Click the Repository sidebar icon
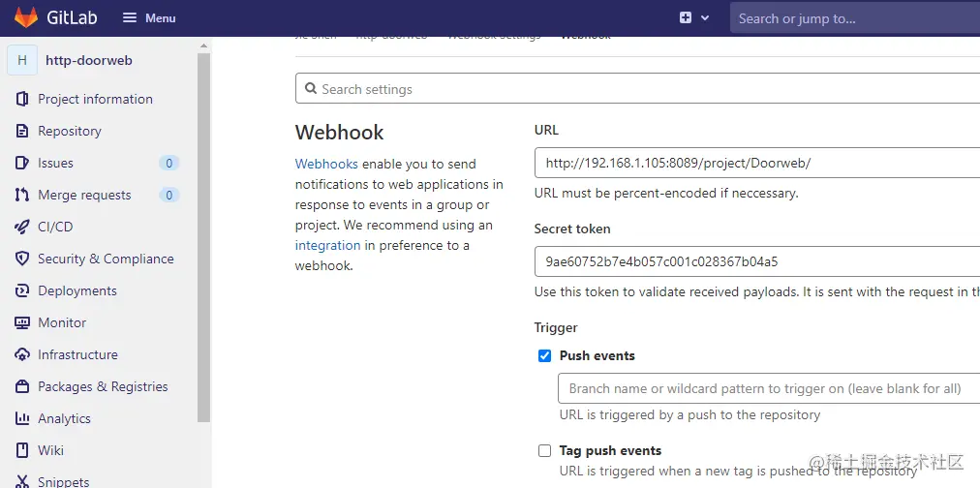 (x=21, y=131)
